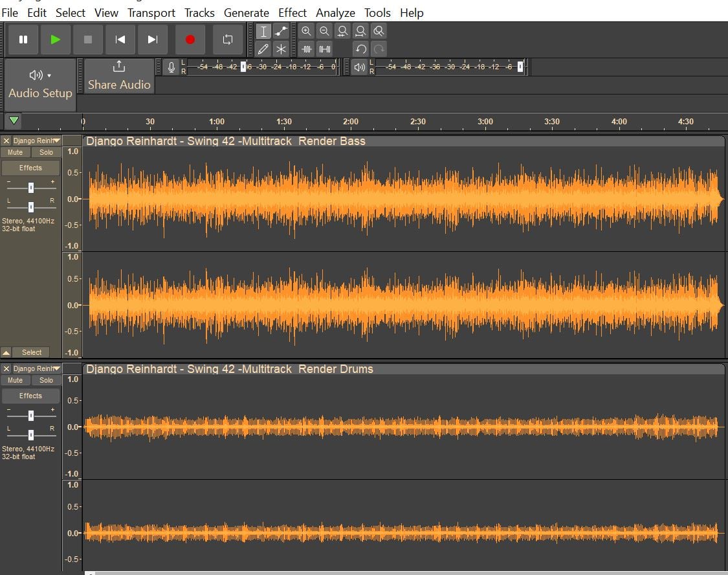Click the Render Bass clip title bar

[403, 141]
